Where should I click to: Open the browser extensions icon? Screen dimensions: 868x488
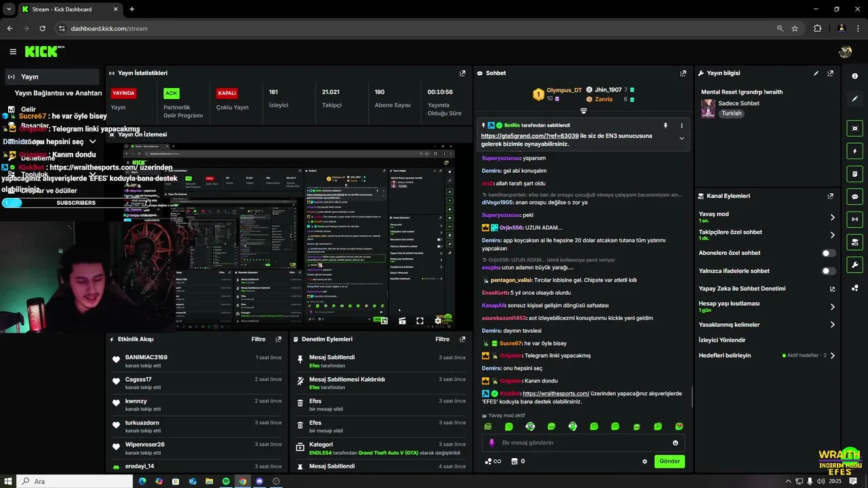(x=817, y=28)
